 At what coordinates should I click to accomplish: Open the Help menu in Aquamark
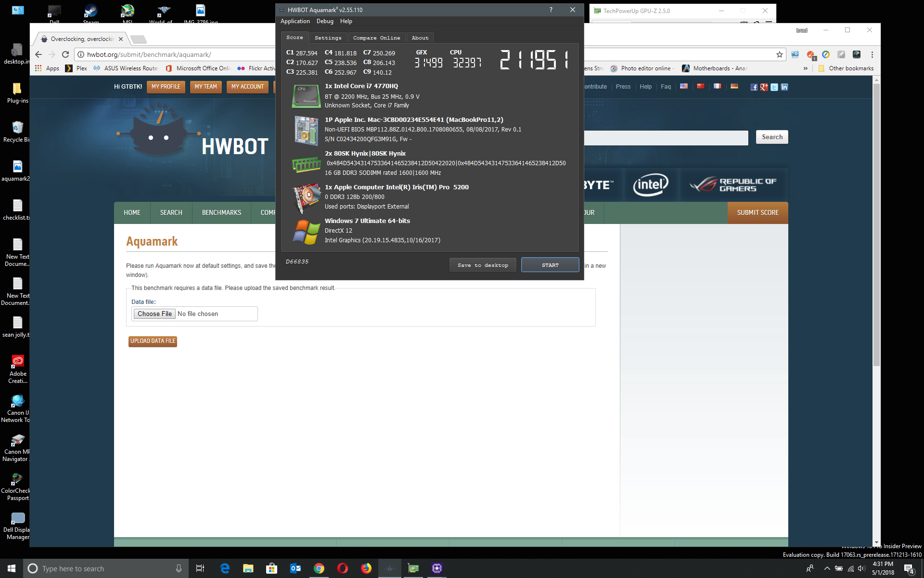346,21
